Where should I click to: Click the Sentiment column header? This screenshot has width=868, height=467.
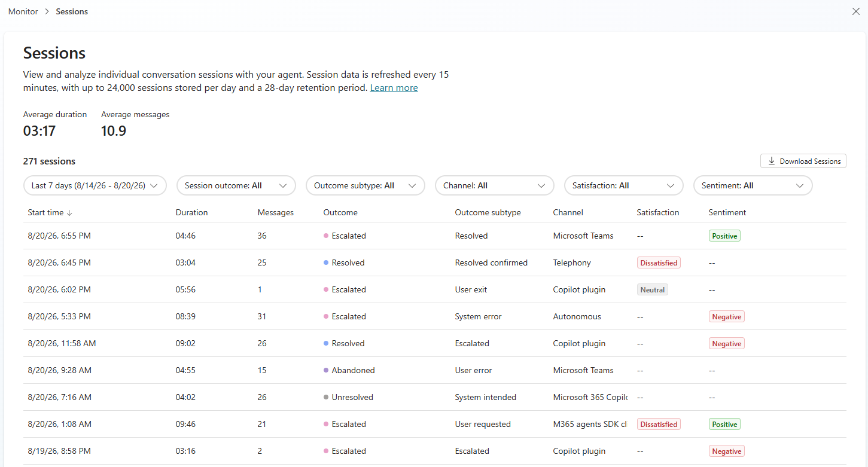coord(727,212)
